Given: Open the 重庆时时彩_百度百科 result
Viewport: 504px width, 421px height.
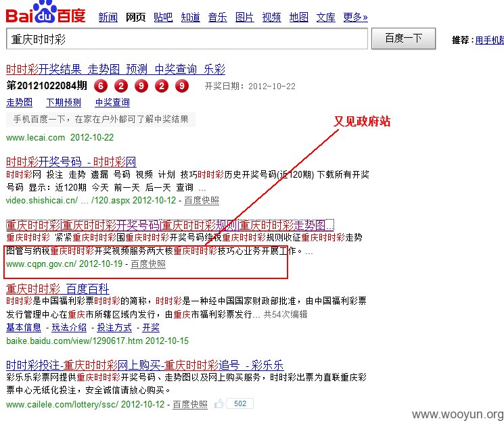Looking at the screenshot, I should 58,289.
